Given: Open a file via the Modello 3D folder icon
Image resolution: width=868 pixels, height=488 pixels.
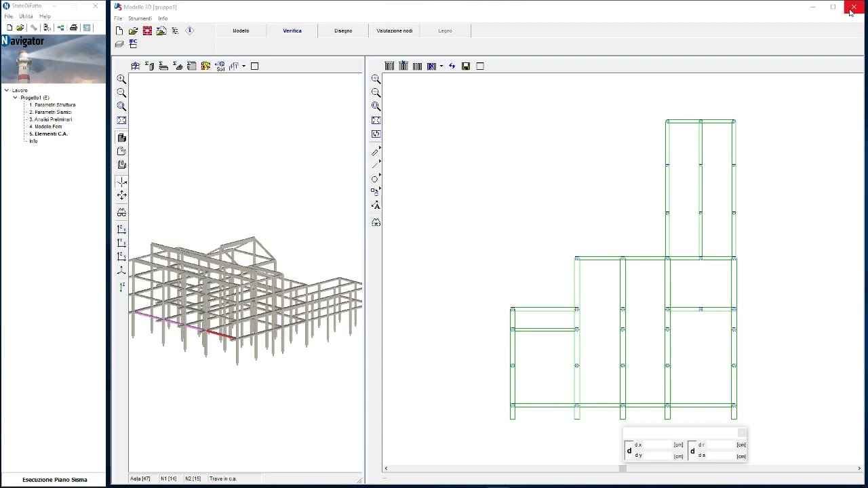Looking at the screenshot, I should (x=133, y=30).
